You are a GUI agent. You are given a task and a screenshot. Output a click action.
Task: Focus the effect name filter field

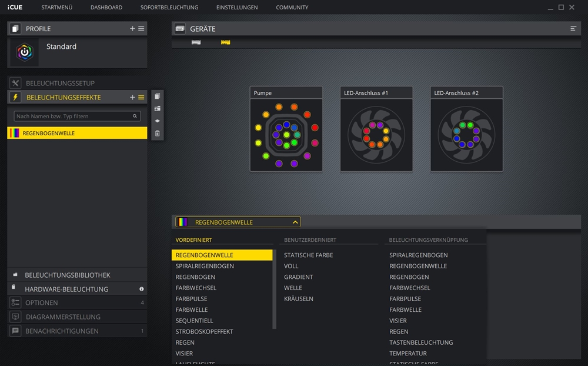coord(77,116)
